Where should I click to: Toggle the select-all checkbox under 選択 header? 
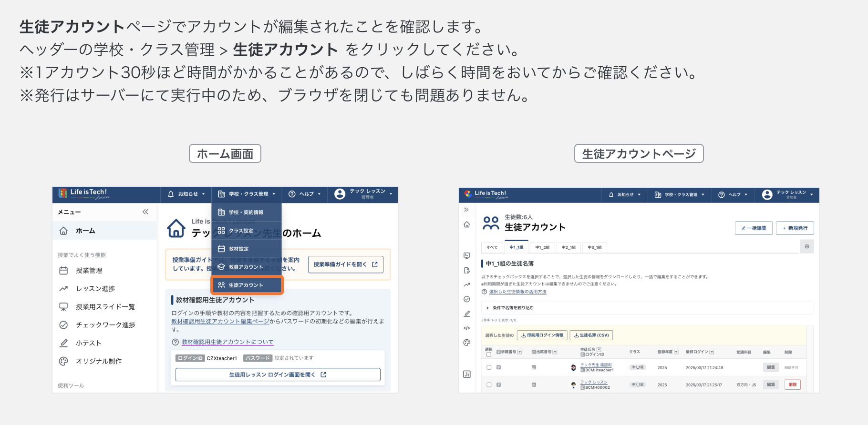pos(488,354)
